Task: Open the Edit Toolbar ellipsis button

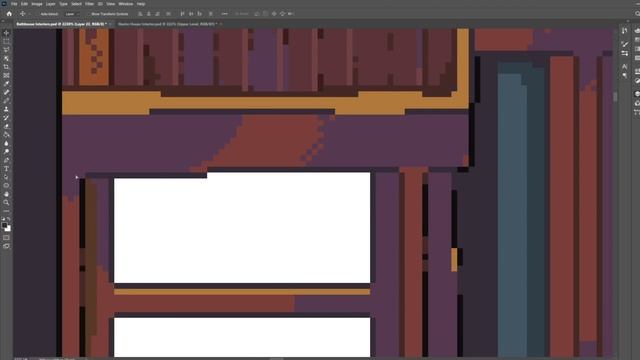Action: [6, 211]
